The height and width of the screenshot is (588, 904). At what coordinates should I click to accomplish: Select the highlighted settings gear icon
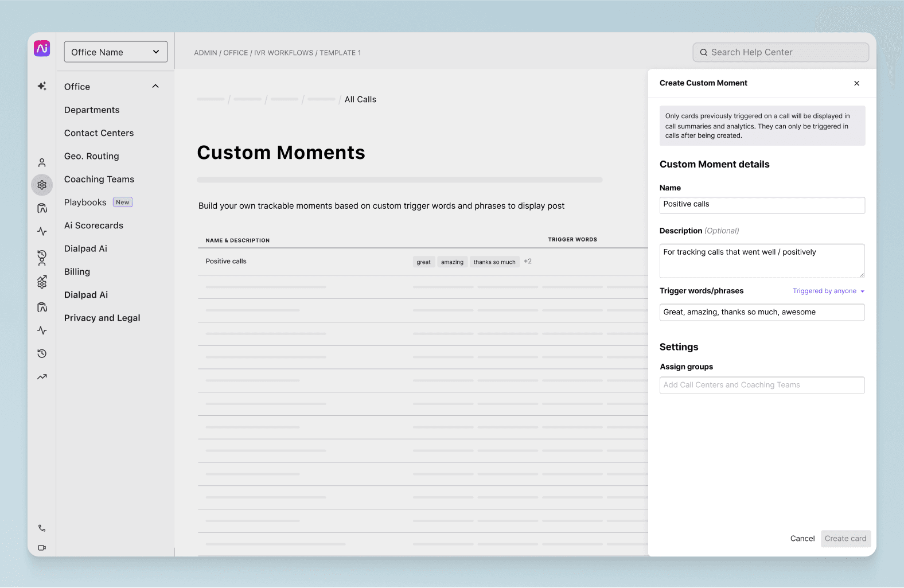[42, 185]
